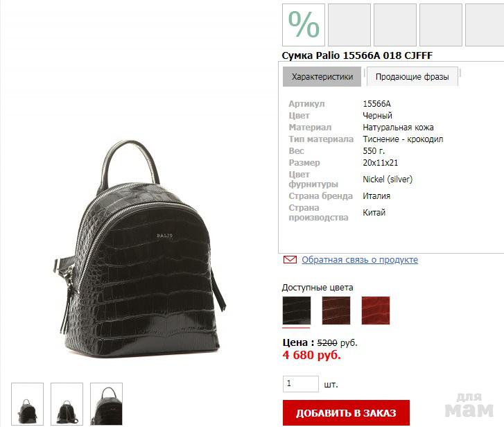Click the red 4 680 руб. price
The width and height of the screenshot is (504, 427).
point(311,355)
